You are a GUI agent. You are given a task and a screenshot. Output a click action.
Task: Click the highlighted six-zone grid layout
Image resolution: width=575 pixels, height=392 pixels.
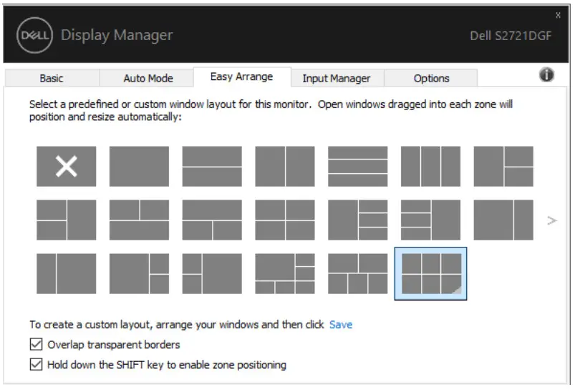click(x=430, y=273)
